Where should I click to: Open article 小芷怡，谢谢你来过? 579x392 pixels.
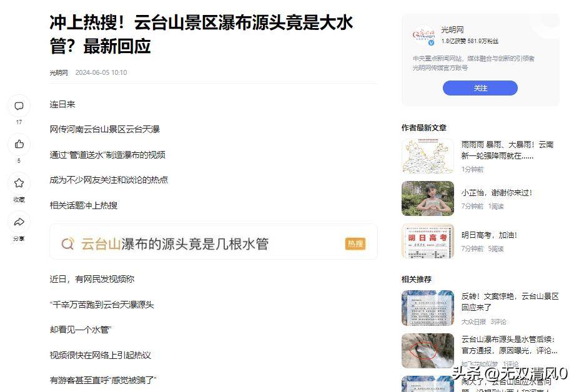coord(497,193)
